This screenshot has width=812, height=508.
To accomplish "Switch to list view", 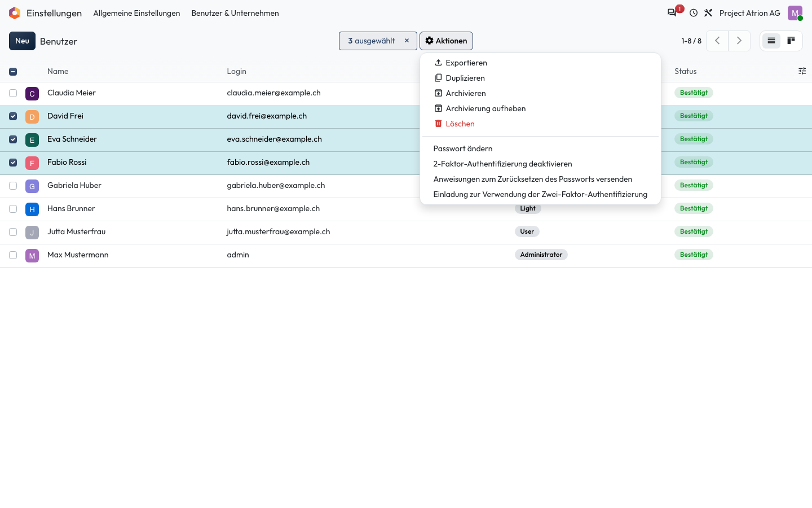I will (771, 41).
